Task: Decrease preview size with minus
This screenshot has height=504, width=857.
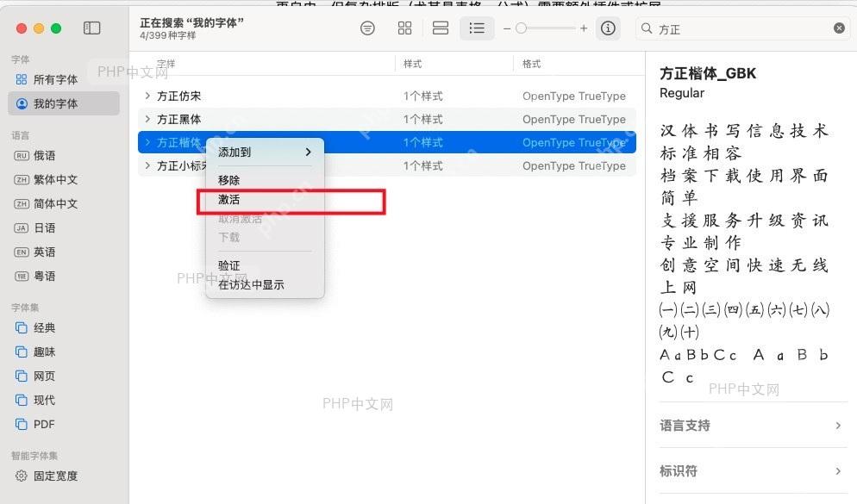Action: 507,28
